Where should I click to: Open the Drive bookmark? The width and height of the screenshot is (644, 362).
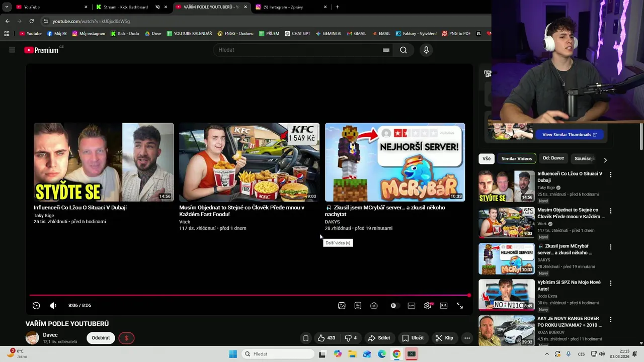[x=153, y=34]
